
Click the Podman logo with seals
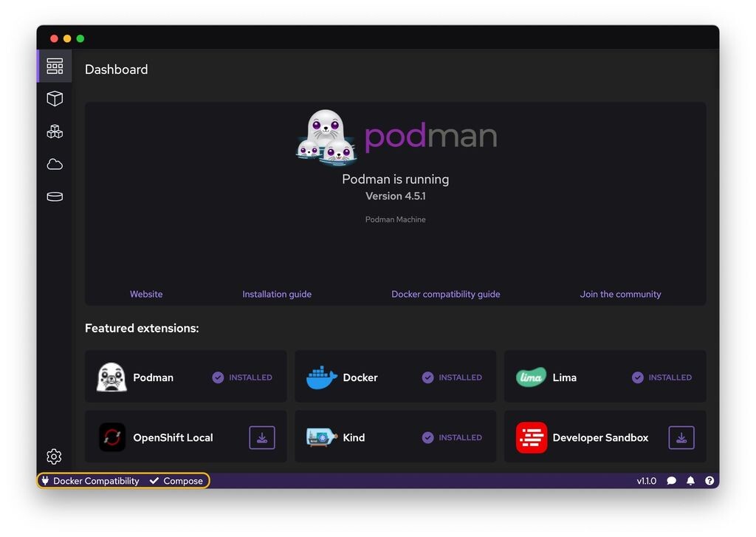pyautogui.click(x=396, y=137)
